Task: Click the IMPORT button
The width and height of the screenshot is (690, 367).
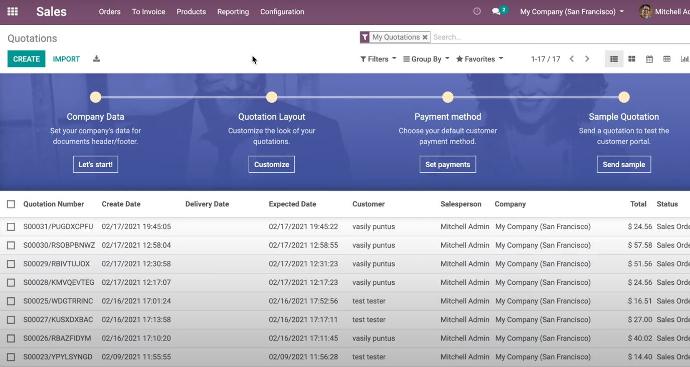Action: 66,59
